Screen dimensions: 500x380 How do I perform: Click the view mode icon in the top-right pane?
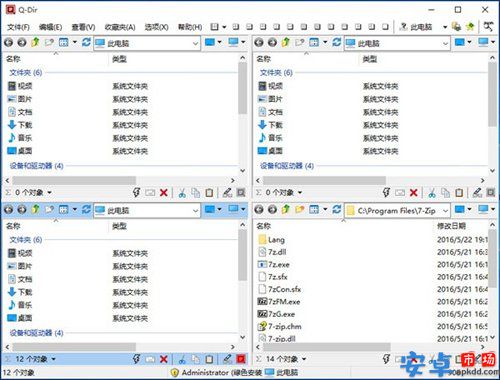pyautogui.click(x=314, y=42)
